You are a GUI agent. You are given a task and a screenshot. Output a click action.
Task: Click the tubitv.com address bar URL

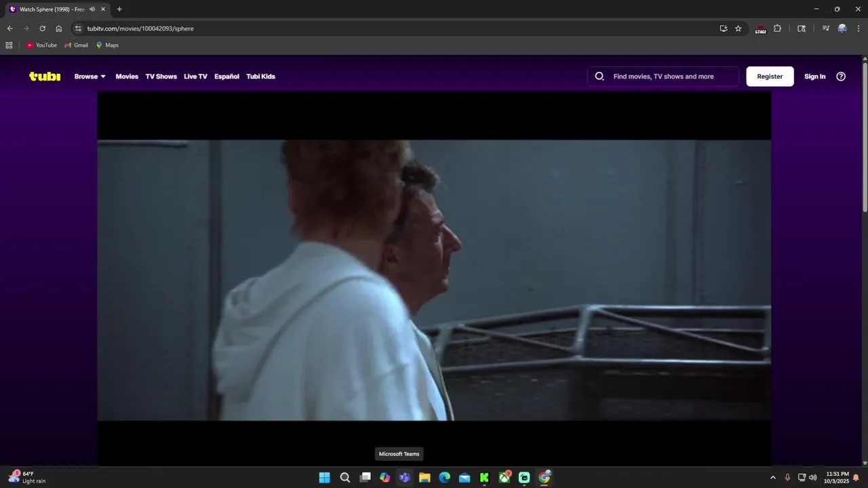pyautogui.click(x=140, y=28)
